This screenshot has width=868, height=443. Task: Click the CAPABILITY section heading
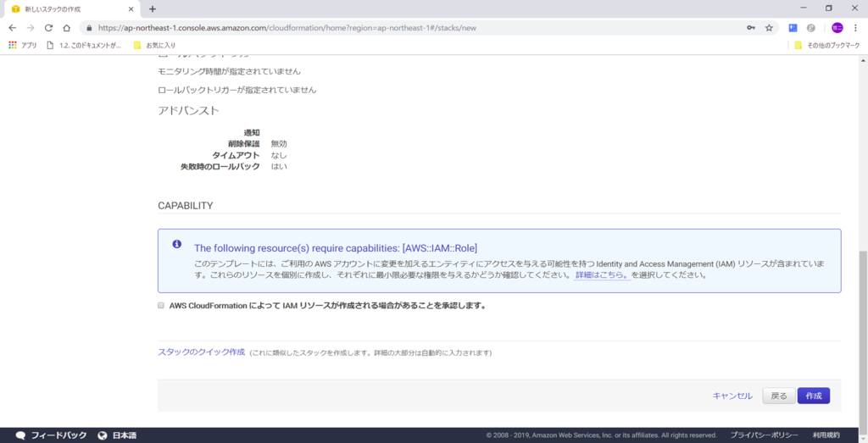click(186, 206)
